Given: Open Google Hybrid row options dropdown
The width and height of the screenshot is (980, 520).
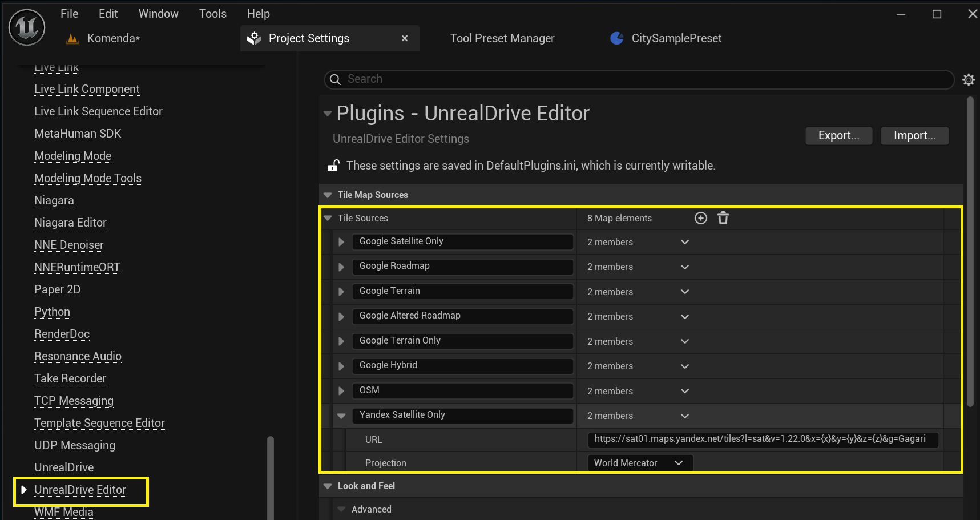Looking at the screenshot, I should (685, 366).
